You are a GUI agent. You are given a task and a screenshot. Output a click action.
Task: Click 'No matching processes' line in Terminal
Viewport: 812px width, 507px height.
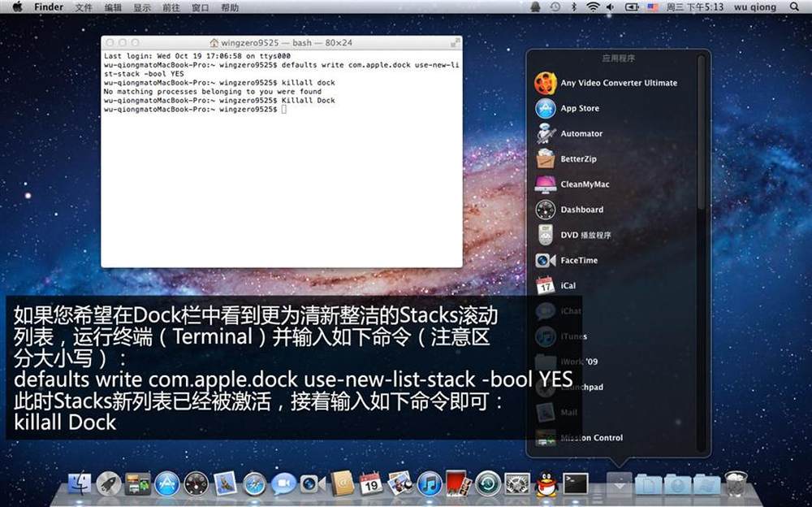tap(213, 92)
